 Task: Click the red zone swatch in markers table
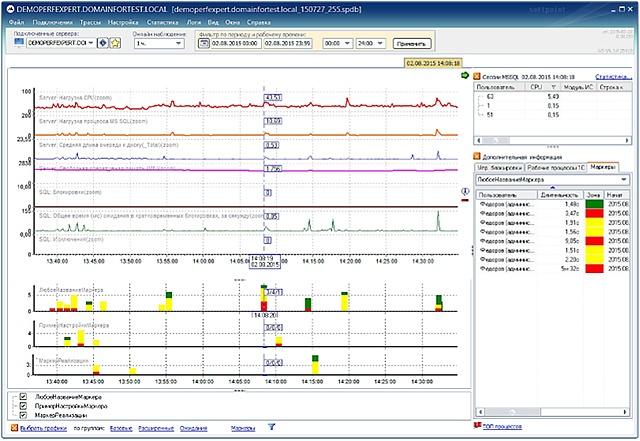[x=593, y=213]
